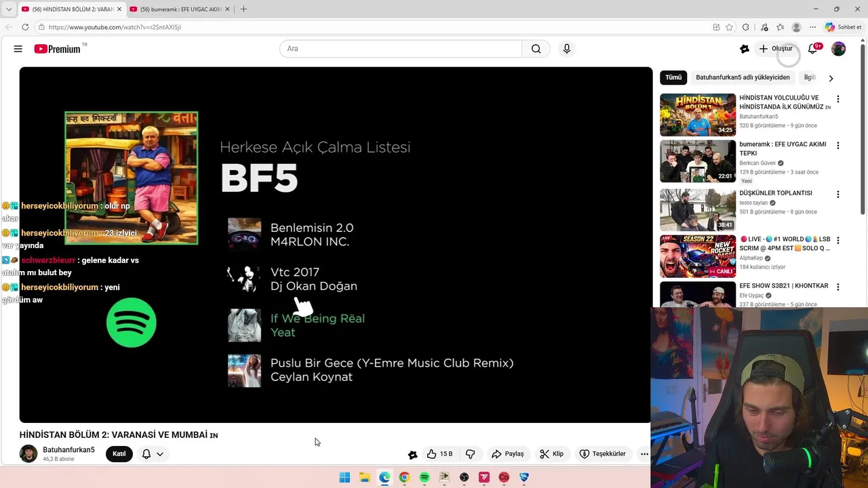Open the account avatar menu

[839, 49]
